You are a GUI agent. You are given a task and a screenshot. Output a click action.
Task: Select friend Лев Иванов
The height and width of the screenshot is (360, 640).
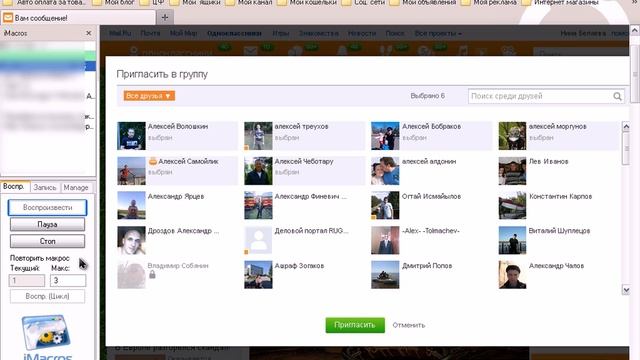coord(559,171)
